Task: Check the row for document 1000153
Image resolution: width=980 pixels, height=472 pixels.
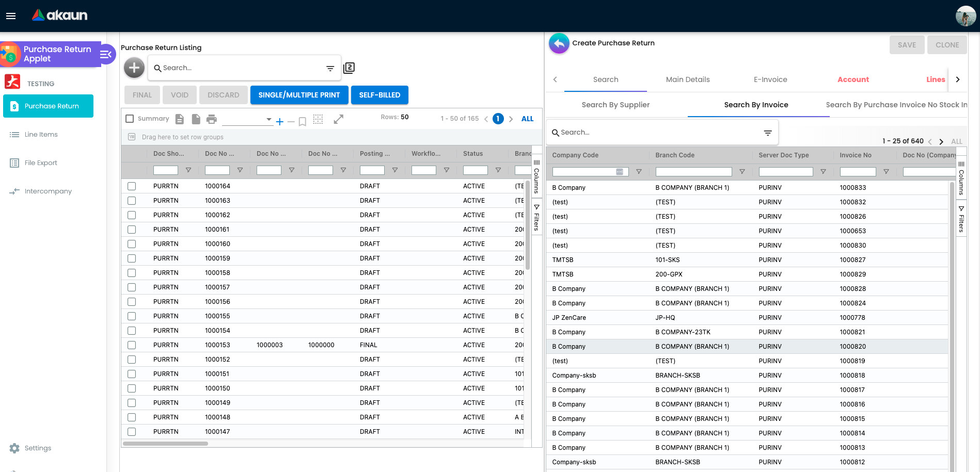Action: [132, 345]
